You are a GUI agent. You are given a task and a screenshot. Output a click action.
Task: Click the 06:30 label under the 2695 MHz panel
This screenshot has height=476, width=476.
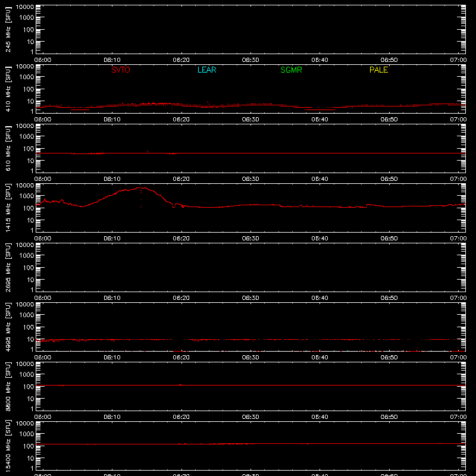pyautogui.click(x=250, y=298)
